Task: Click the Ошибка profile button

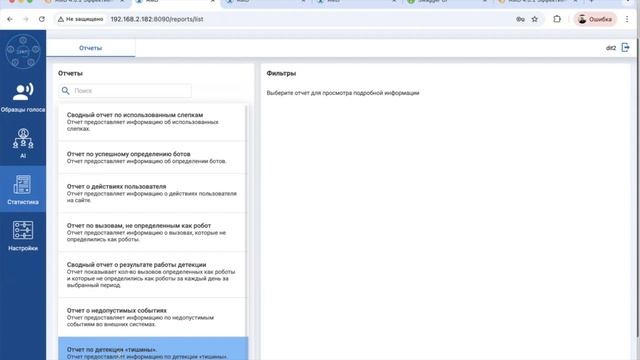Action: 595,19
